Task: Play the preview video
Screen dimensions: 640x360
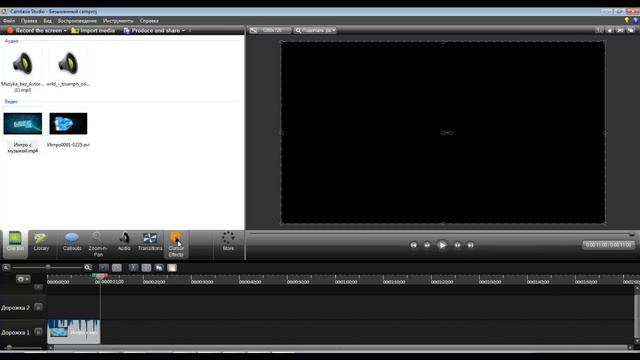Action: click(x=442, y=245)
